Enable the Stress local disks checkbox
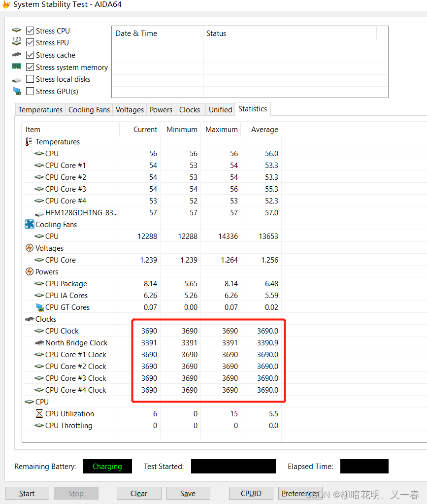This screenshot has height=504, width=427. tap(30, 79)
